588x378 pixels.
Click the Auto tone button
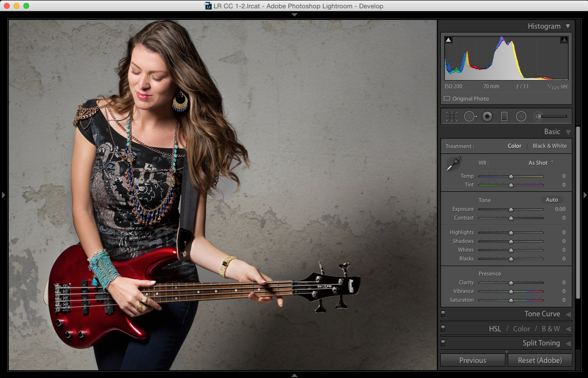click(x=552, y=200)
